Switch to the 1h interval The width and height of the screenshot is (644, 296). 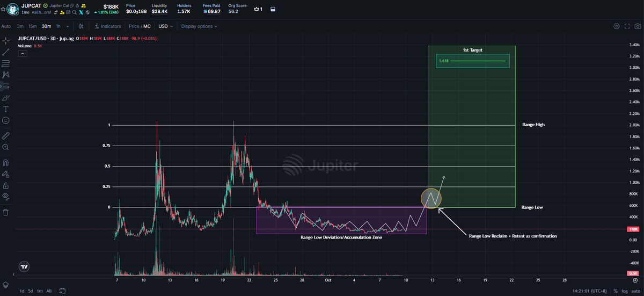pos(58,26)
